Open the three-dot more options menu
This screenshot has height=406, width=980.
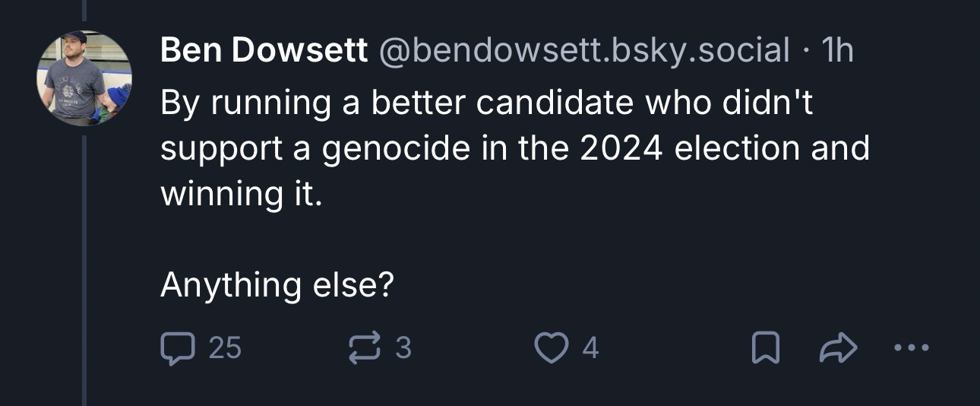(912, 349)
